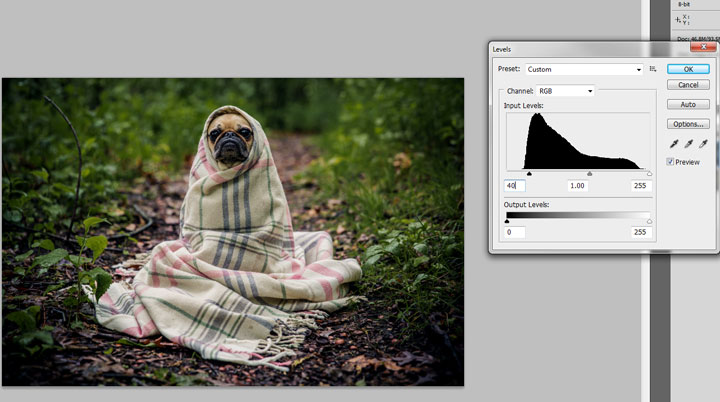The width and height of the screenshot is (720, 402).
Task: Select the white point eyedropper
Action: (x=703, y=144)
